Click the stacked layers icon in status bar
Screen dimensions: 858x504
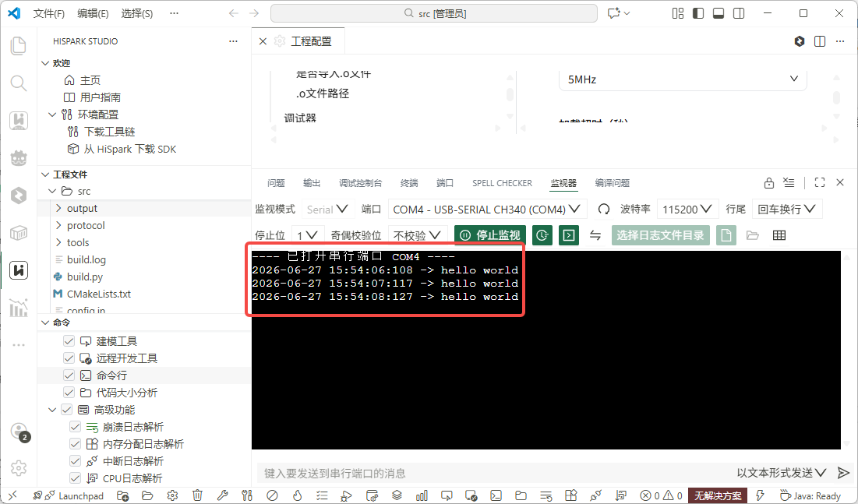[397, 495]
